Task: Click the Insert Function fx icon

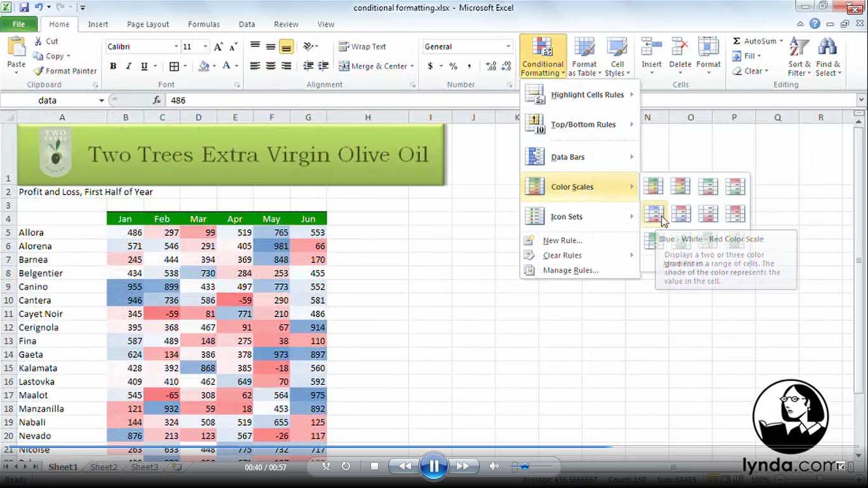Action: (157, 100)
